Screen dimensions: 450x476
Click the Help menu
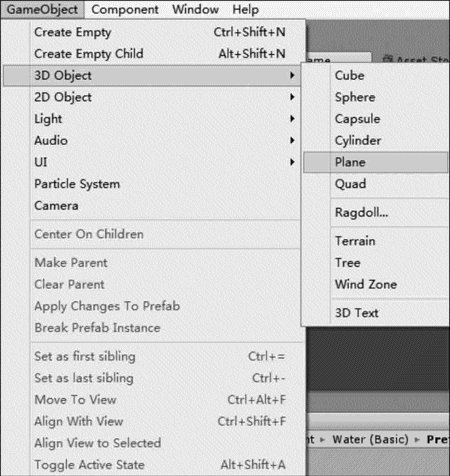245,10
